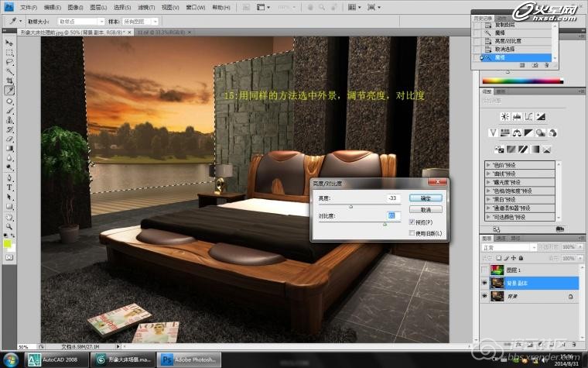The height and width of the screenshot is (368, 588).
Task: Click the Windows Start button
Action: [11, 360]
